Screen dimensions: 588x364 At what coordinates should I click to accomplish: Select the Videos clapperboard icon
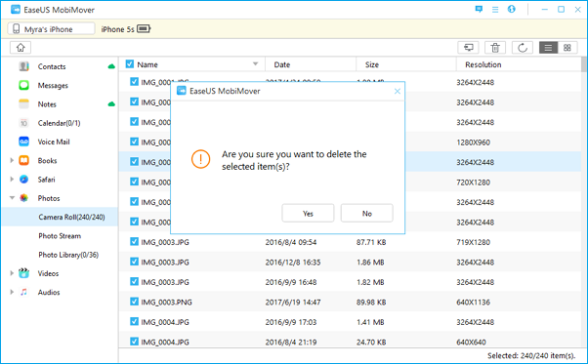point(24,273)
